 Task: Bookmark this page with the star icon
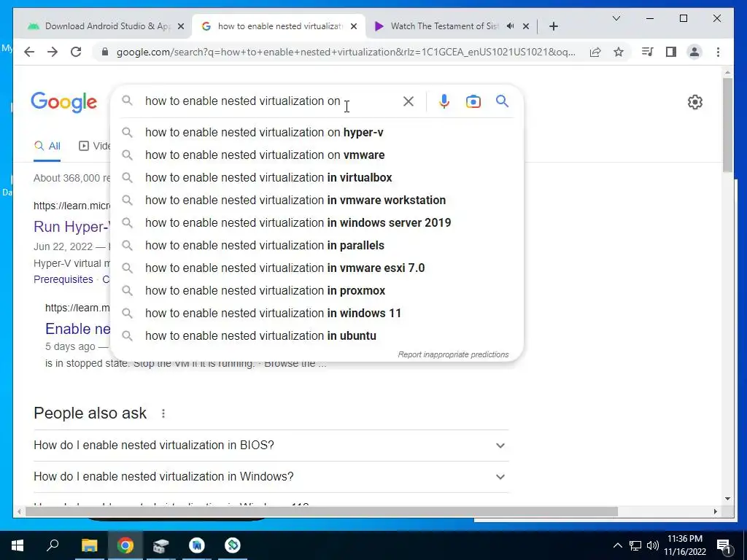tap(619, 52)
